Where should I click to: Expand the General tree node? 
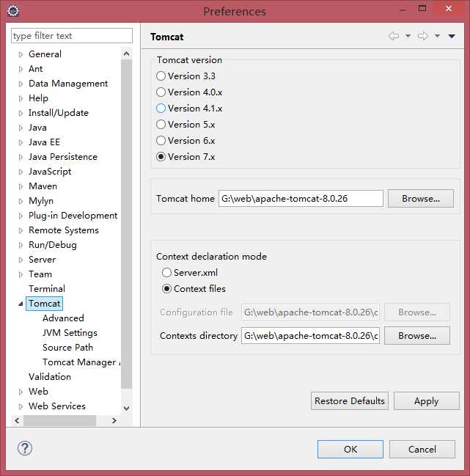click(21, 54)
